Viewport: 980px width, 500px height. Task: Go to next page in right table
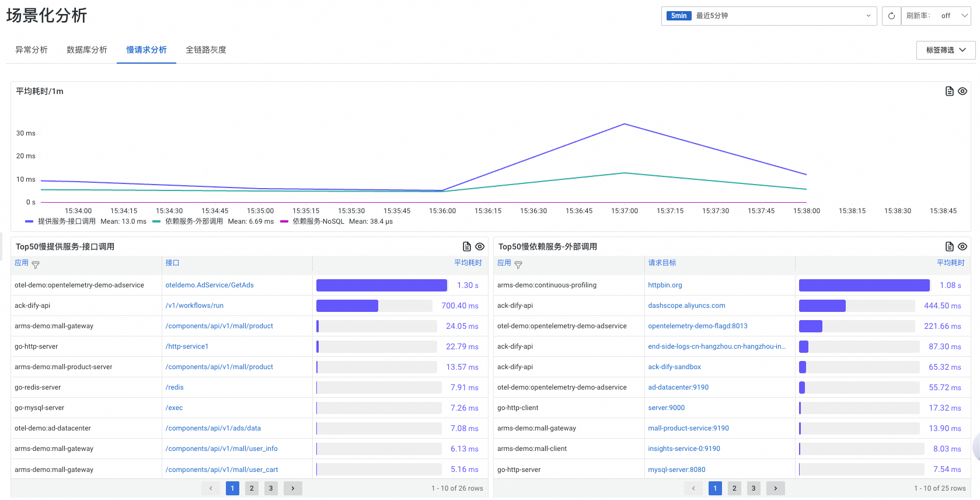point(775,488)
